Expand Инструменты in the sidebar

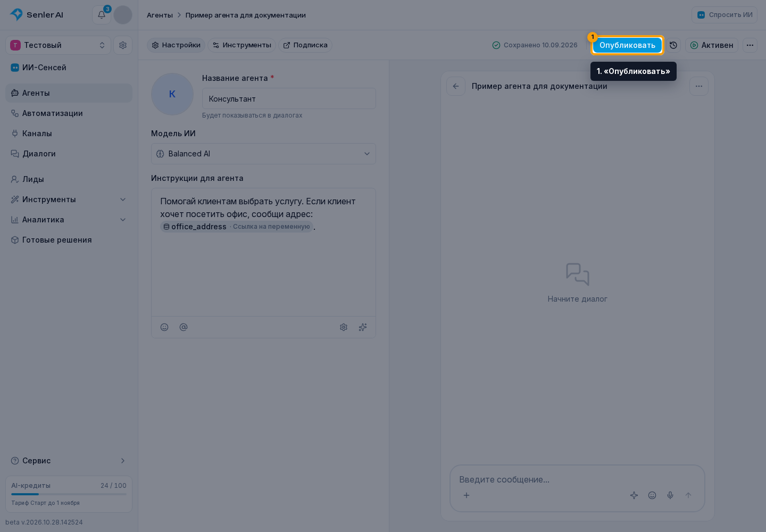coord(69,199)
